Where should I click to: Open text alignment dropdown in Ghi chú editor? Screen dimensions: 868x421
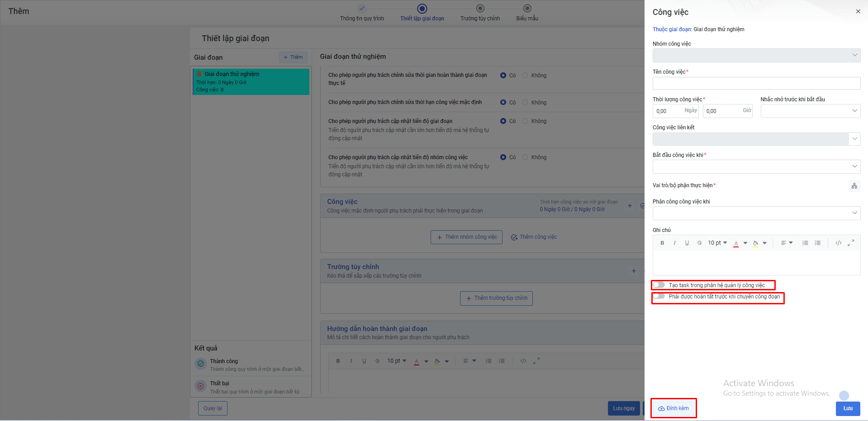point(787,243)
